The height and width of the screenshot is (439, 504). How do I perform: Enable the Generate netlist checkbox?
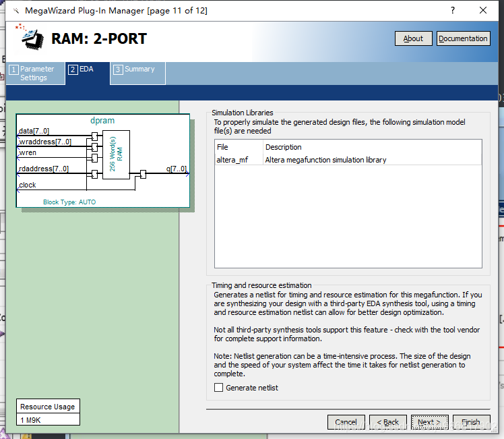(218, 387)
